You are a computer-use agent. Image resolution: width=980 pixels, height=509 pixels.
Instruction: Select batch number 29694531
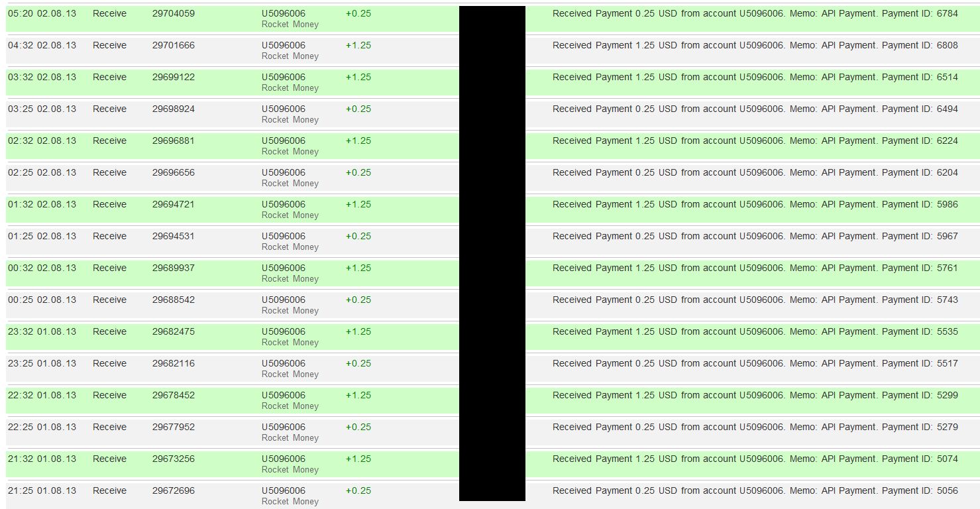(174, 236)
